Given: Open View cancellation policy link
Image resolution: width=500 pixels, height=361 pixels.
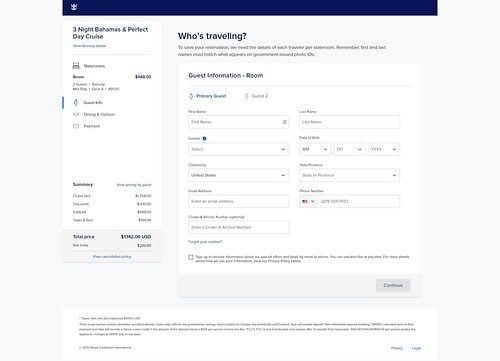Looking at the screenshot, I should [112, 257].
